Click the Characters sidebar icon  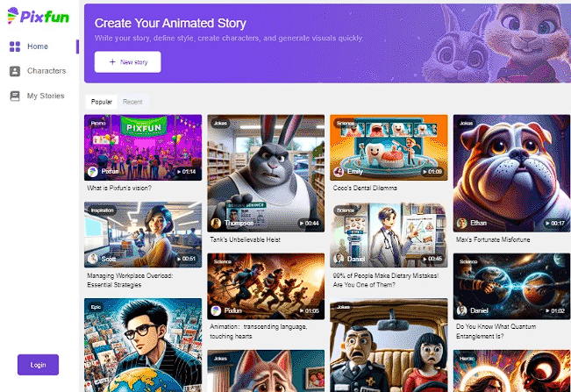(15, 71)
